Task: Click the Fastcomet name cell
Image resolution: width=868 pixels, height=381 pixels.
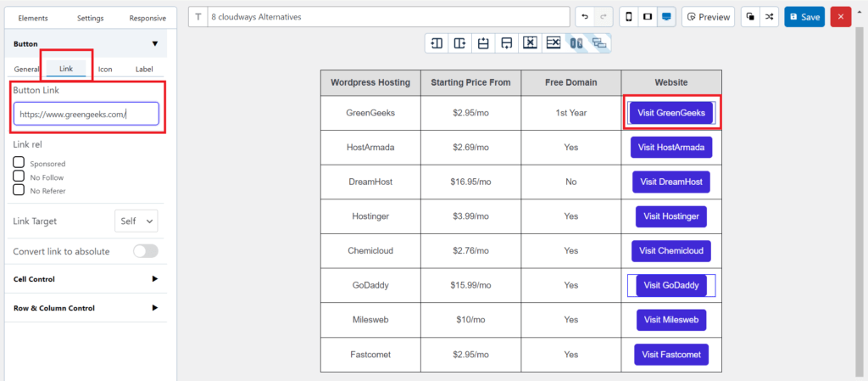Action: (370, 355)
